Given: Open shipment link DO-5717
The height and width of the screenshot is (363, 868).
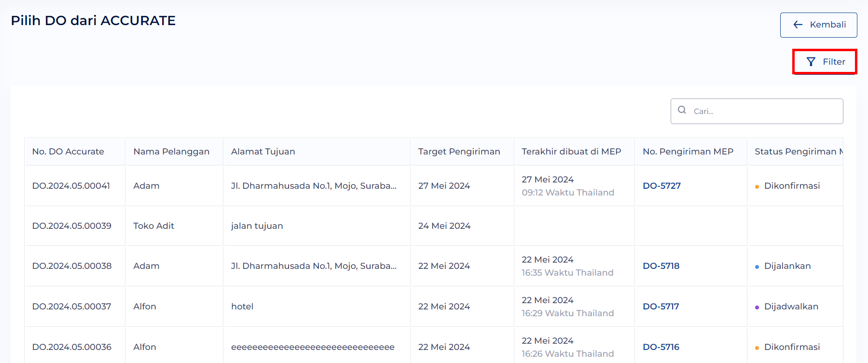Looking at the screenshot, I should pos(661,307).
